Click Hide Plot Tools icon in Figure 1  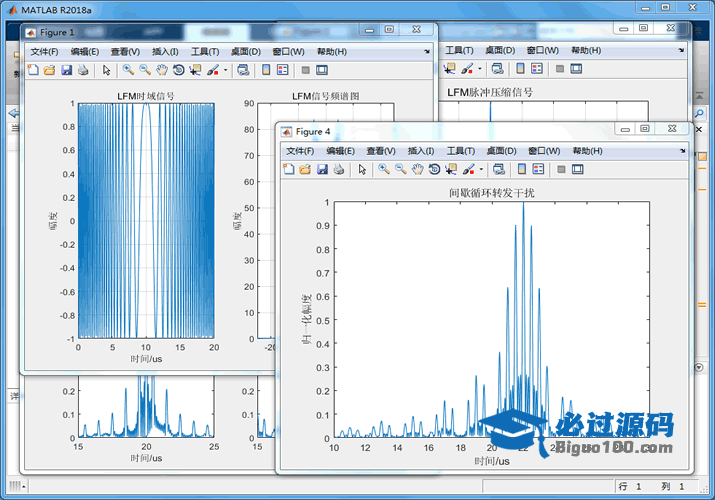click(x=306, y=70)
